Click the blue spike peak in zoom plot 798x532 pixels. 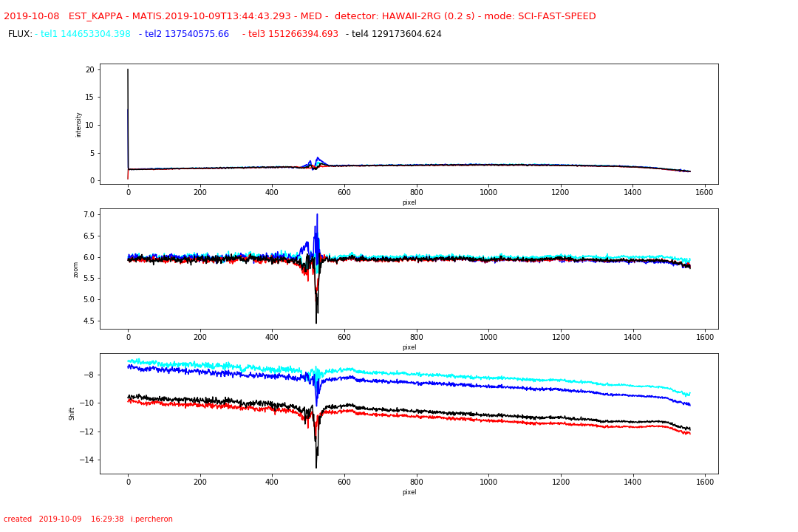[x=317, y=215]
